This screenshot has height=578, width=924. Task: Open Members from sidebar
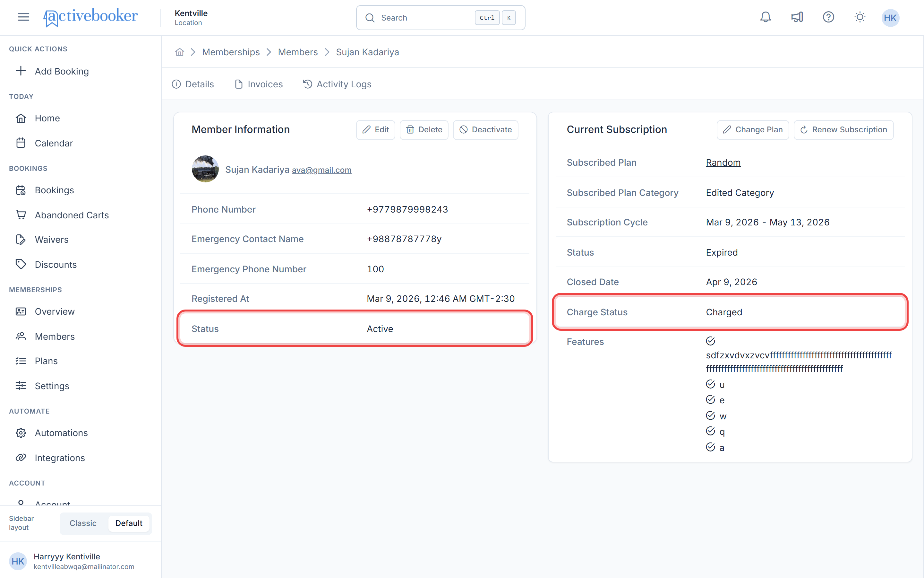(55, 337)
